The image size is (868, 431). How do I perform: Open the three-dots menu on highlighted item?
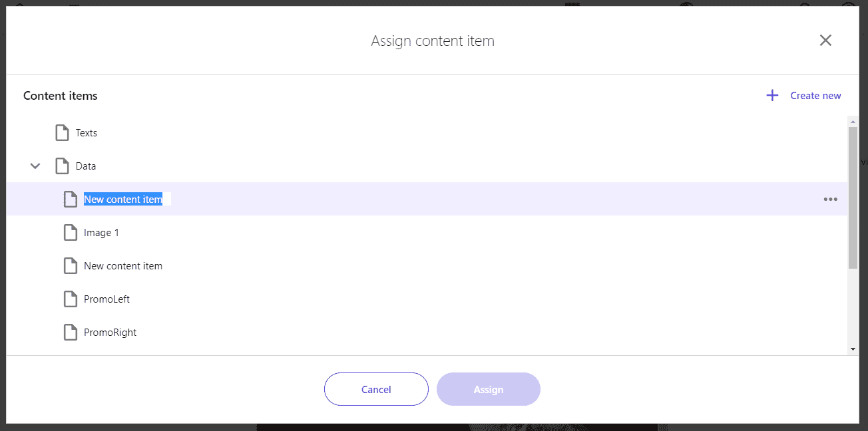[x=830, y=199]
